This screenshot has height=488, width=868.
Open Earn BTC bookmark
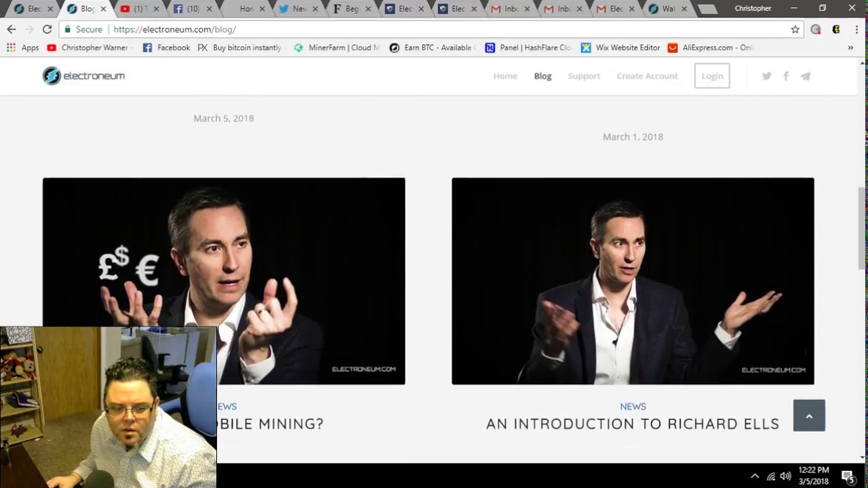pos(433,47)
